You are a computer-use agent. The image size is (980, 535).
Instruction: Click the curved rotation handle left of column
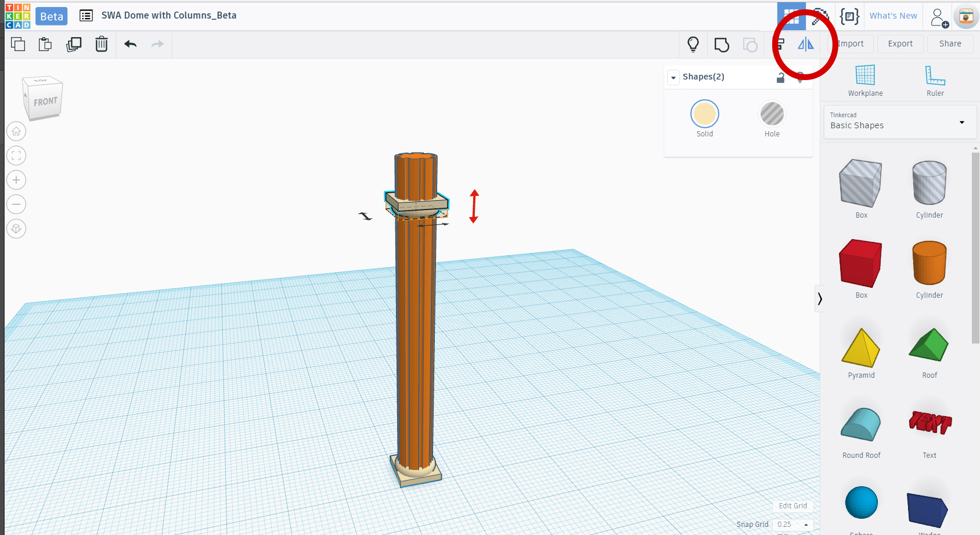coord(365,216)
